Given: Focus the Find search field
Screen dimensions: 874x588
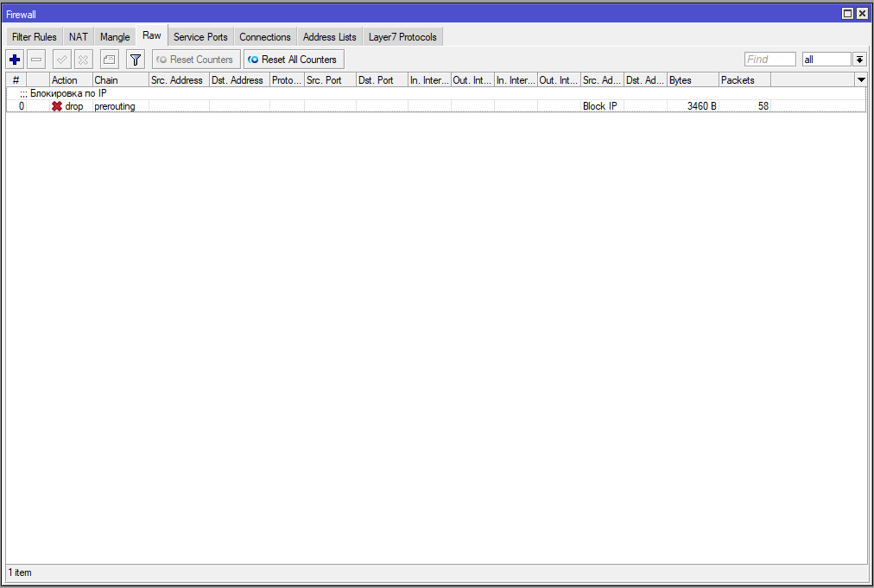Looking at the screenshot, I should [x=769, y=59].
